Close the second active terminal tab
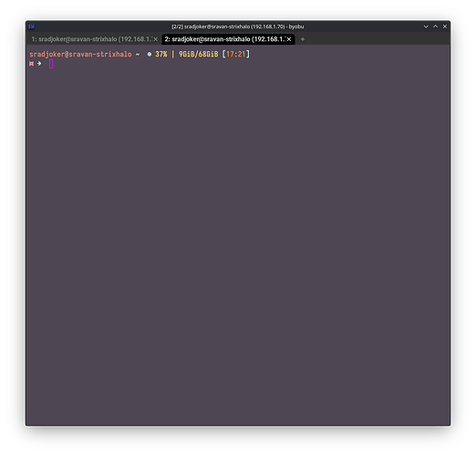This screenshot has width=476, height=456. pyautogui.click(x=289, y=39)
